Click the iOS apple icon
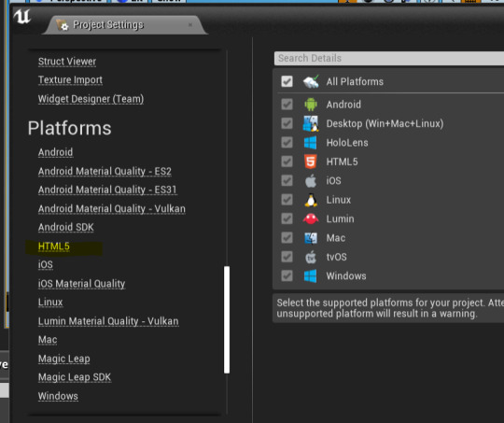The image size is (504, 423). click(311, 181)
